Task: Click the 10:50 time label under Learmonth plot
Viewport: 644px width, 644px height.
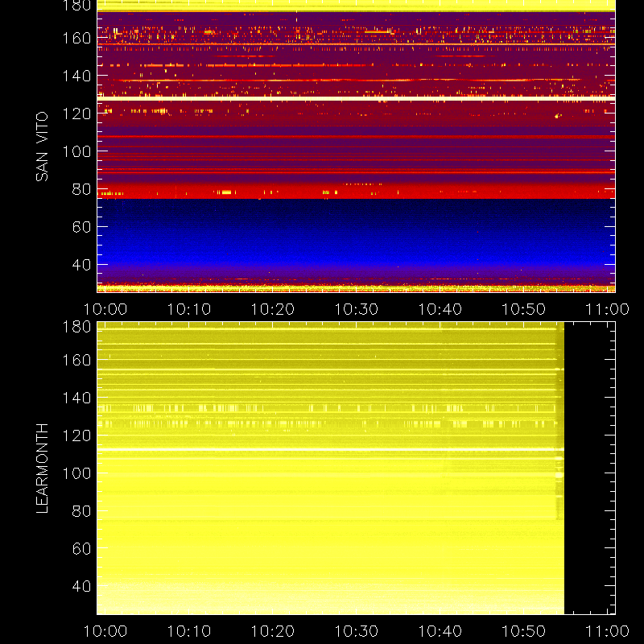Action: (x=524, y=631)
